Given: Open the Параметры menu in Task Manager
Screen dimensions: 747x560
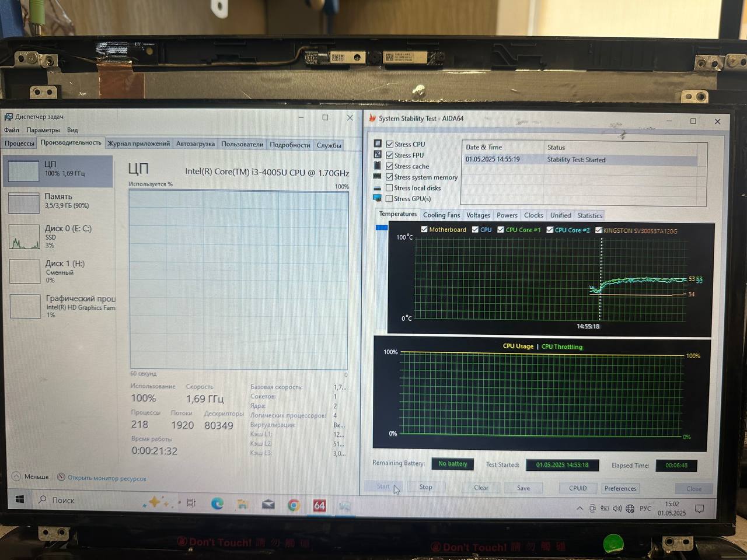Looking at the screenshot, I should (43, 130).
